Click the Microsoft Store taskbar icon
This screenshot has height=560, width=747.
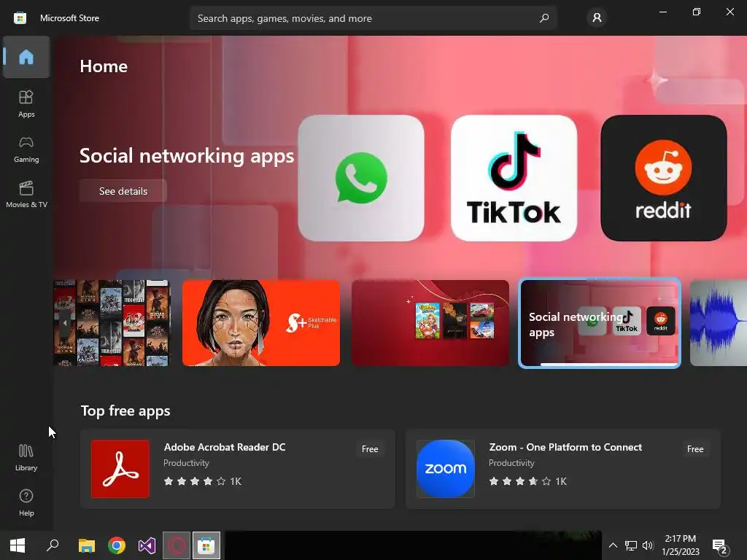point(206,545)
